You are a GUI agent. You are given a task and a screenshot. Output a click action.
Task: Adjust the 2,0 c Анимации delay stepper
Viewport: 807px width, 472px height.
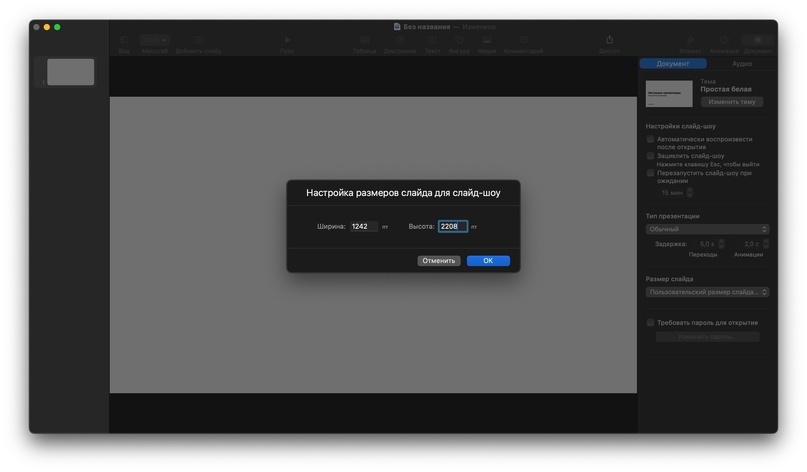[x=766, y=244]
